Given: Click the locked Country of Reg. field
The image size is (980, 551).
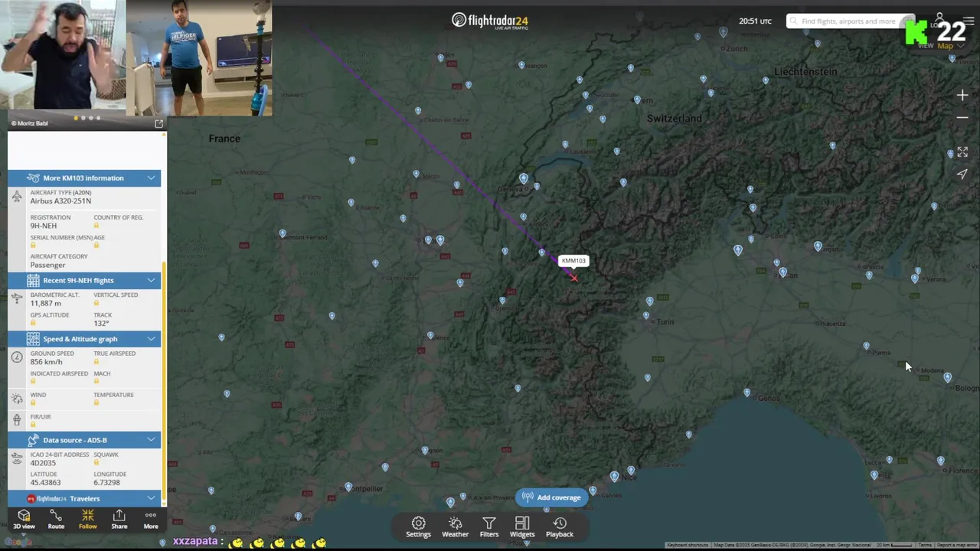Looking at the screenshot, I should [x=118, y=222].
